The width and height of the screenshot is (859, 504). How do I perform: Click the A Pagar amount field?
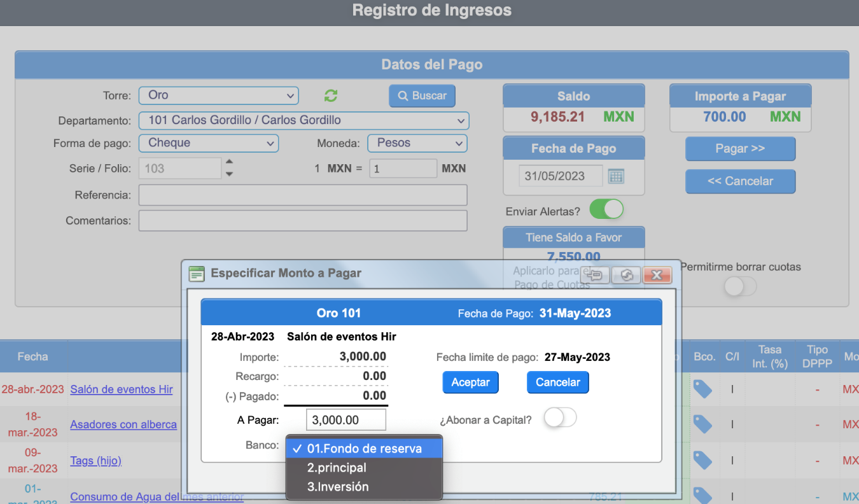(x=346, y=420)
